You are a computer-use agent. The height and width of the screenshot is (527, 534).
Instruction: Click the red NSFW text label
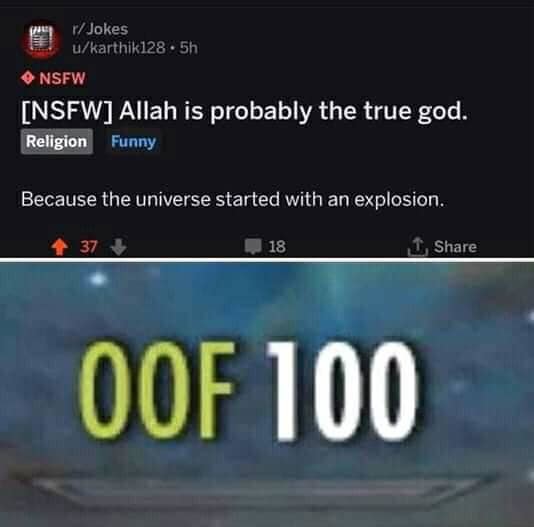(62, 78)
